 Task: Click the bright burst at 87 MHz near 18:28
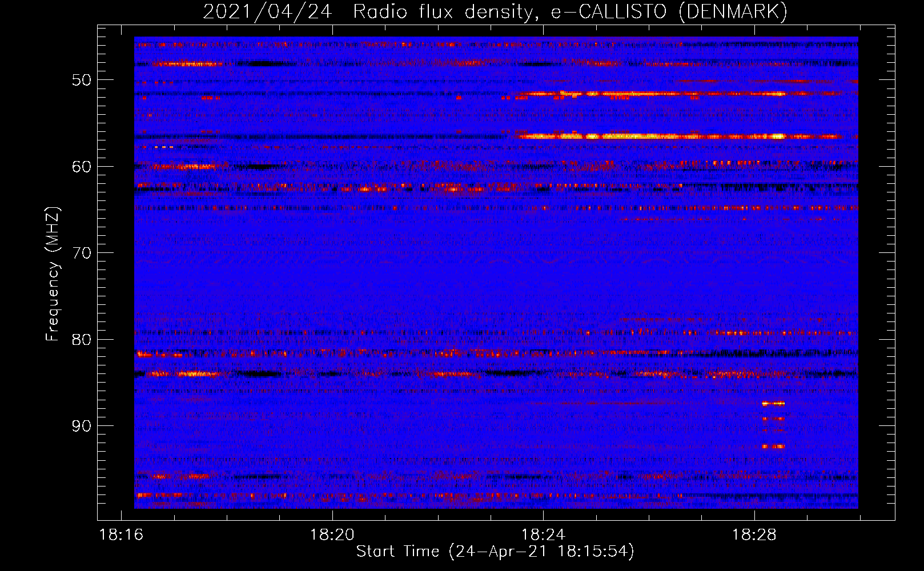[x=773, y=404]
